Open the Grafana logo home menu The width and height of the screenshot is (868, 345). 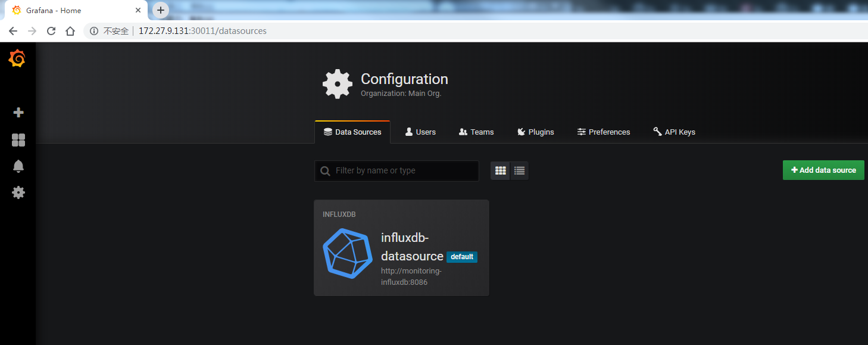17,58
